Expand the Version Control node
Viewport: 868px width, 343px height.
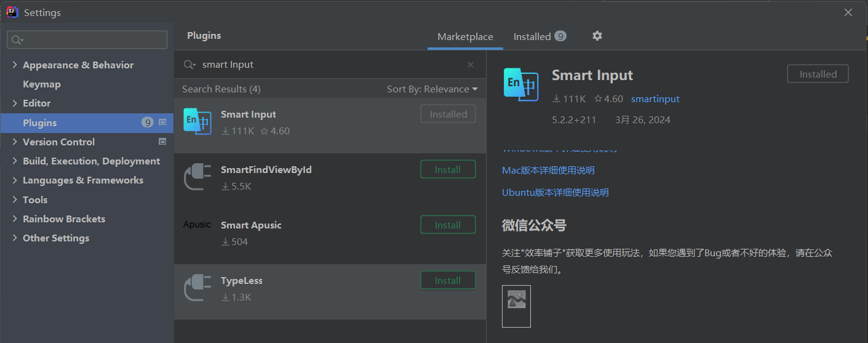(x=15, y=142)
